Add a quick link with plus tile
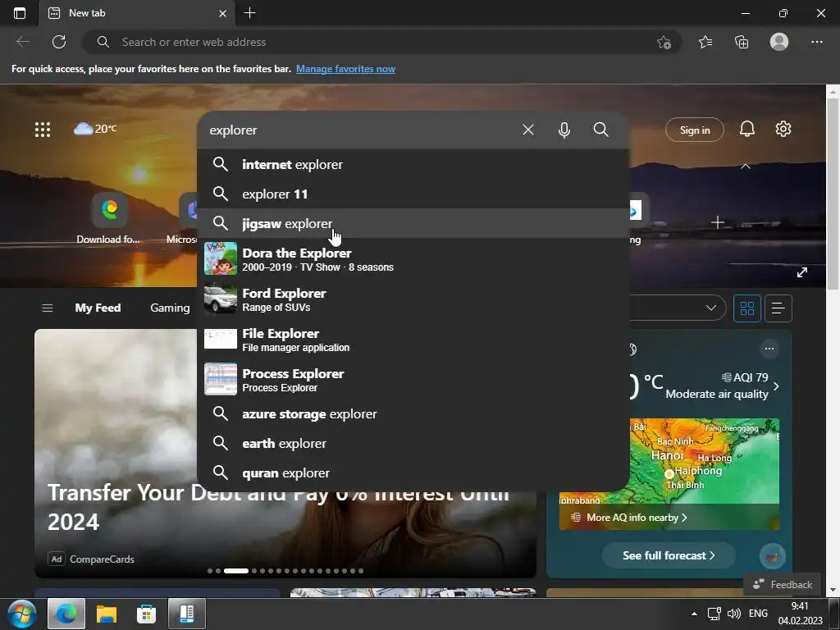This screenshot has width=840, height=630. point(717,221)
